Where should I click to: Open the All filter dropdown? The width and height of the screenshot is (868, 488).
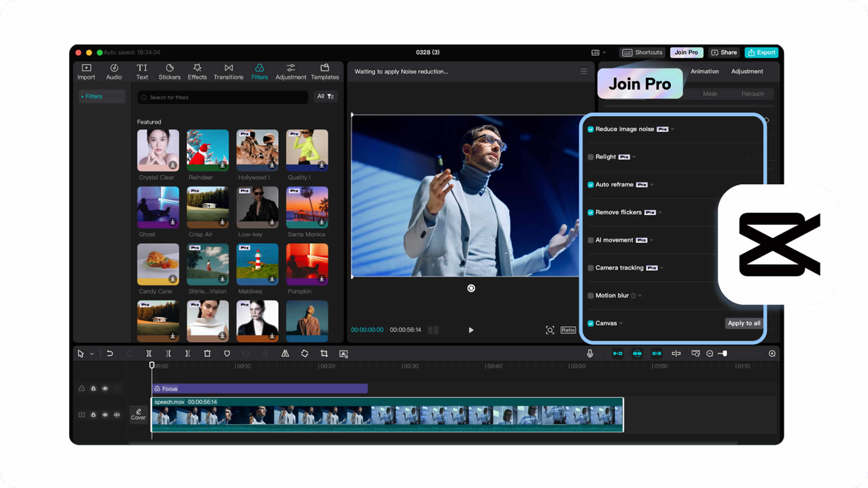tap(325, 96)
